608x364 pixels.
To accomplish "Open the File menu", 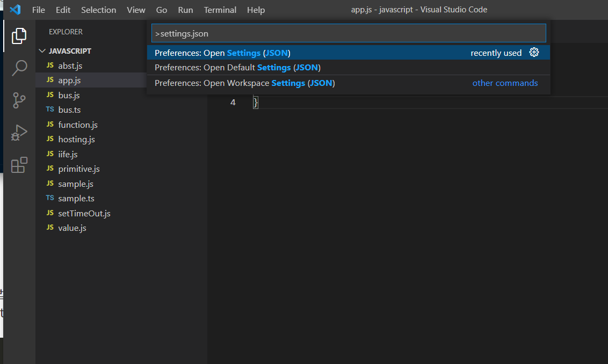I will (38, 10).
